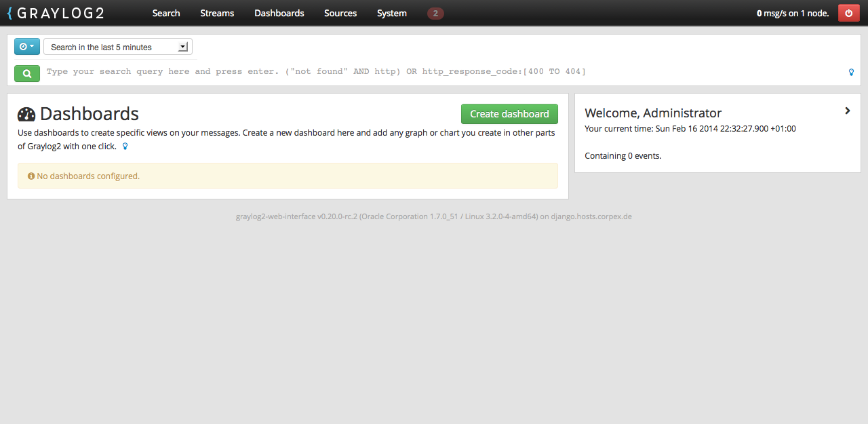The width and height of the screenshot is (868, 424).
Task: Open the notifications badge showing 2
Action: (435, 13)
